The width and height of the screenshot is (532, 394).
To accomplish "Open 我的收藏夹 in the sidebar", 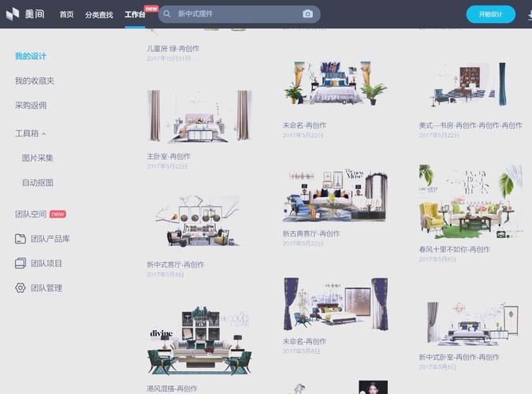I will point(35,80).
